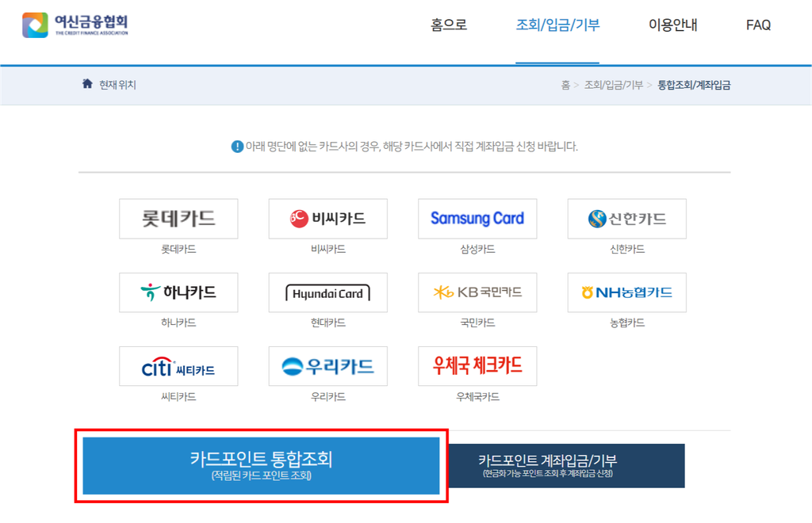This screenshot has height=523, width=812.
Task: Click the 우리카드 caption under its logo
Action: tap(327, 397)
